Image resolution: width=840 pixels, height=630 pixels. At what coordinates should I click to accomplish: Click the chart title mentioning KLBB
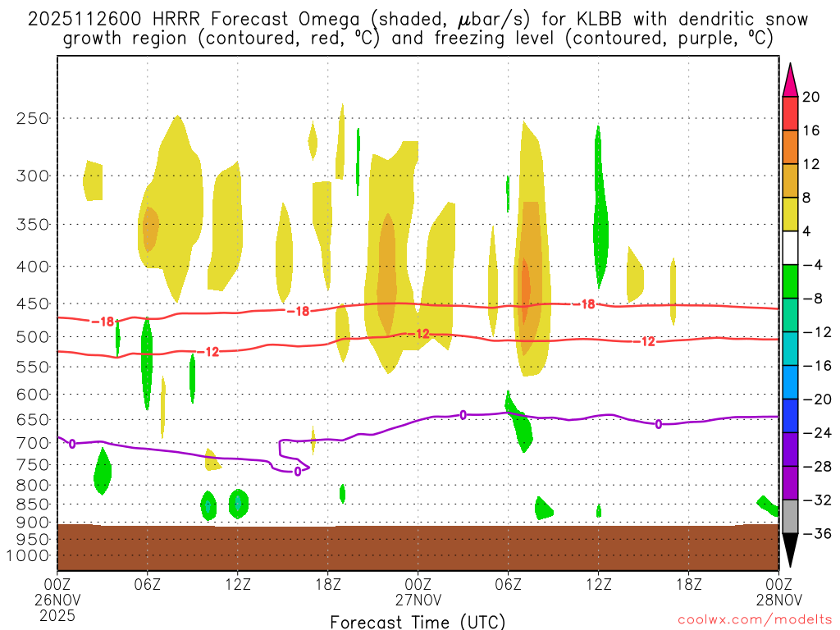click(x=418, y=29)
